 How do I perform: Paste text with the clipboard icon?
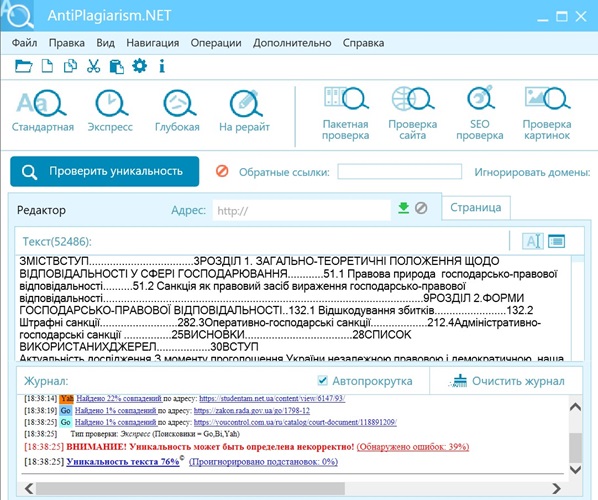(x=116, y=66)
